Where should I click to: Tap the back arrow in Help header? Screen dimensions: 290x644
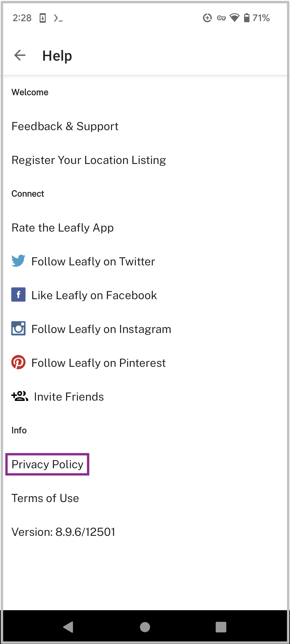20,56
